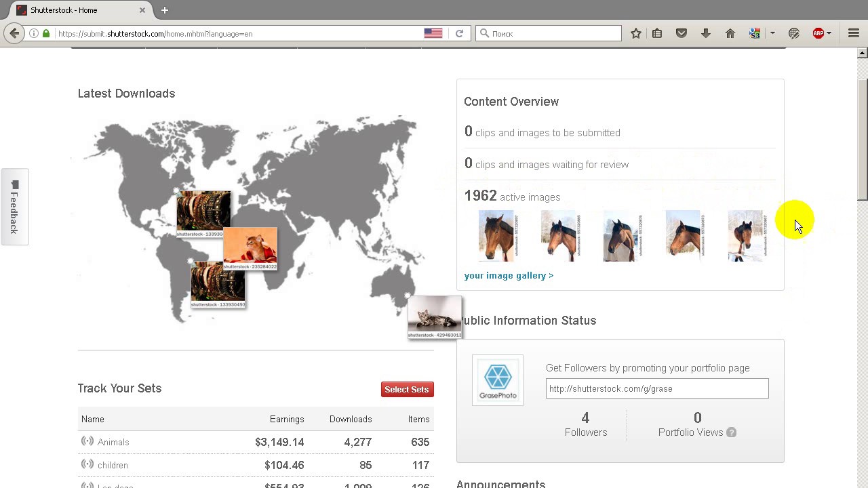This screenshot has width=868, height=488.
Task: Open the Feedback side tab
Action: click(x=14, y=207)
